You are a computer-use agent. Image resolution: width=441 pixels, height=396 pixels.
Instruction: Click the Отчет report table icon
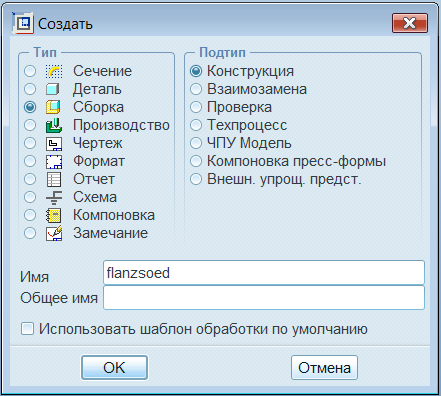click(54, 179)
